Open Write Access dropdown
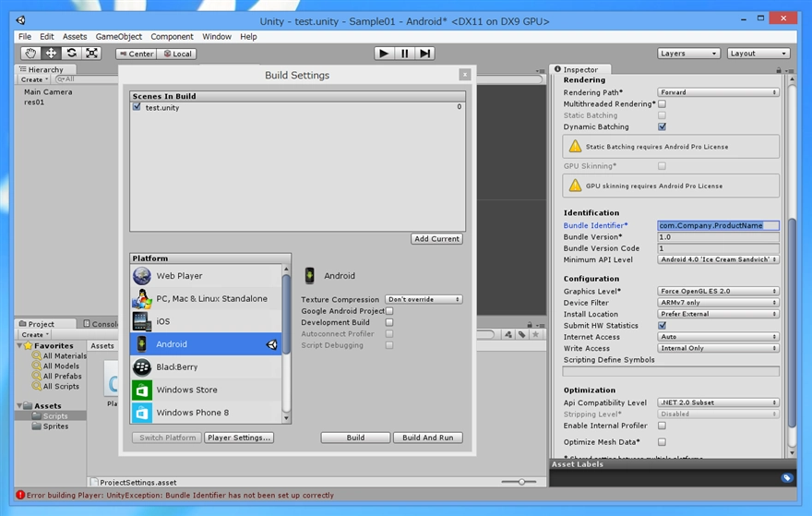Image resolution: width=812 pixels, height=516 pixels. (718, 348)
